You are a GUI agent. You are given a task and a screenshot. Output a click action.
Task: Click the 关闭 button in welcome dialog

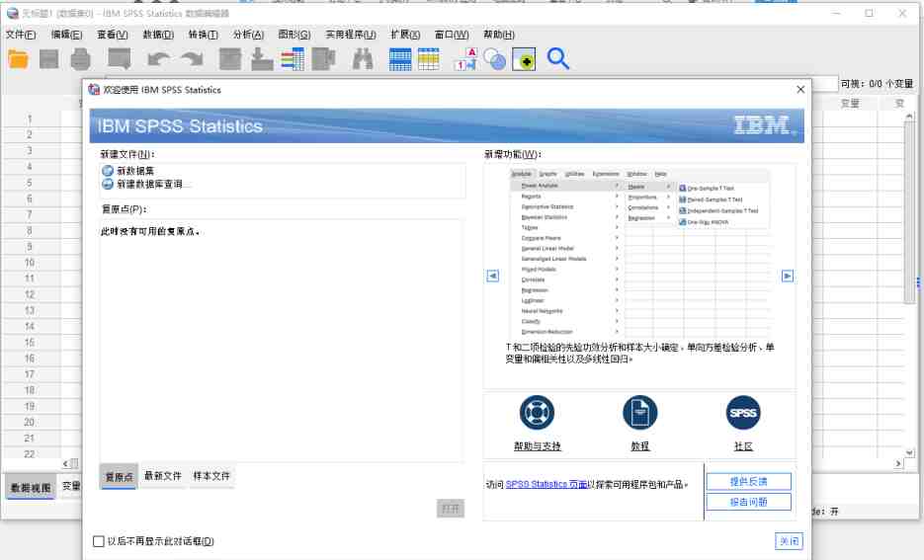[789, 541]
